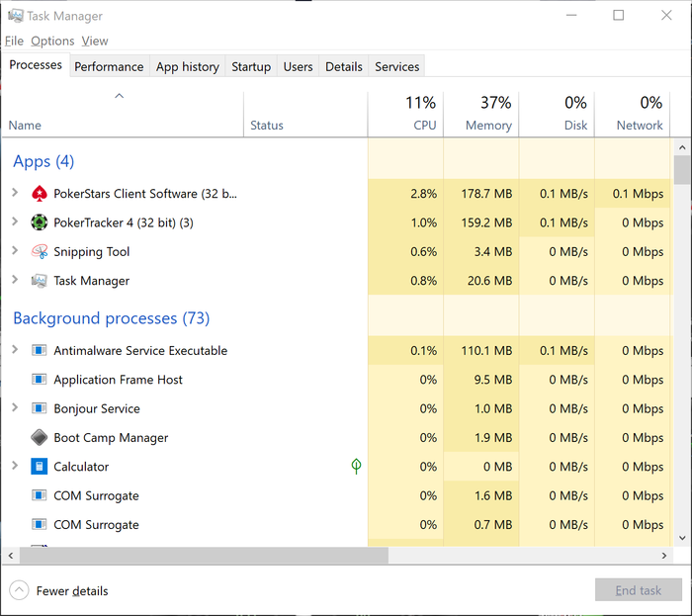
Task: Expand the PokerStars Client Software process group
Action: [15, 194]
